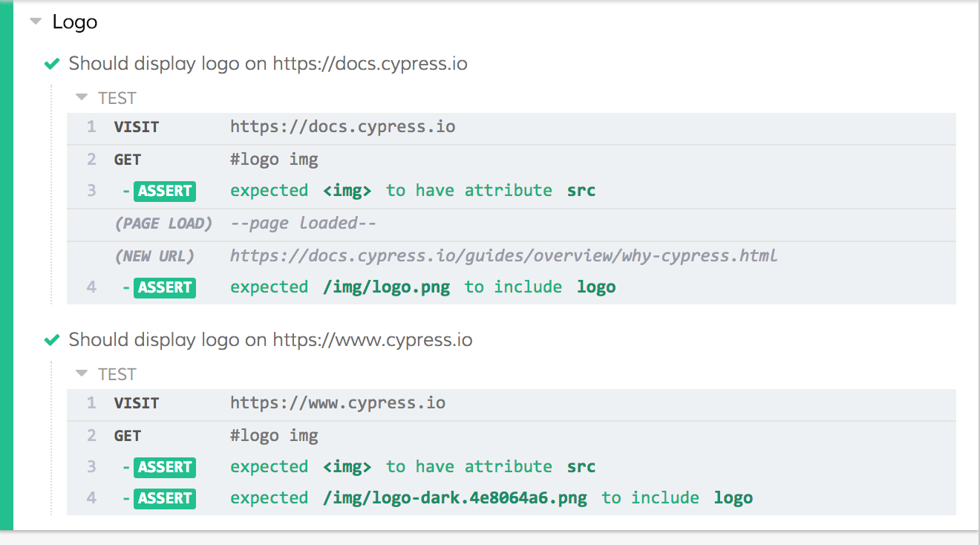The width and height of the screenshot is (980, 545).
Task: Click the GET #logo img command in the www test
Action: (x=127, y=435)
